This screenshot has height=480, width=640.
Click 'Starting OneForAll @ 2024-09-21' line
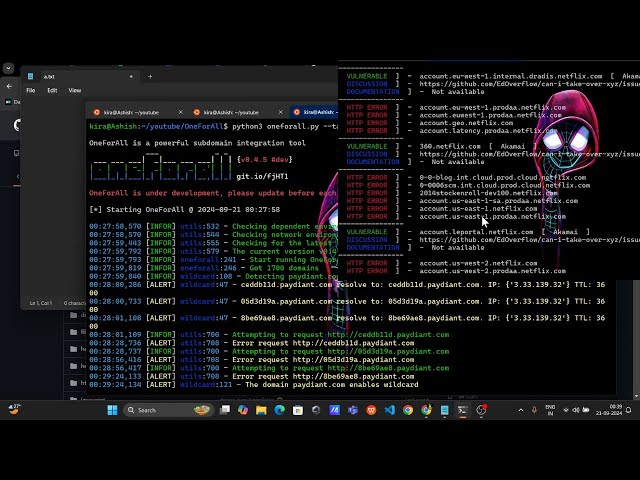(184, 209)
